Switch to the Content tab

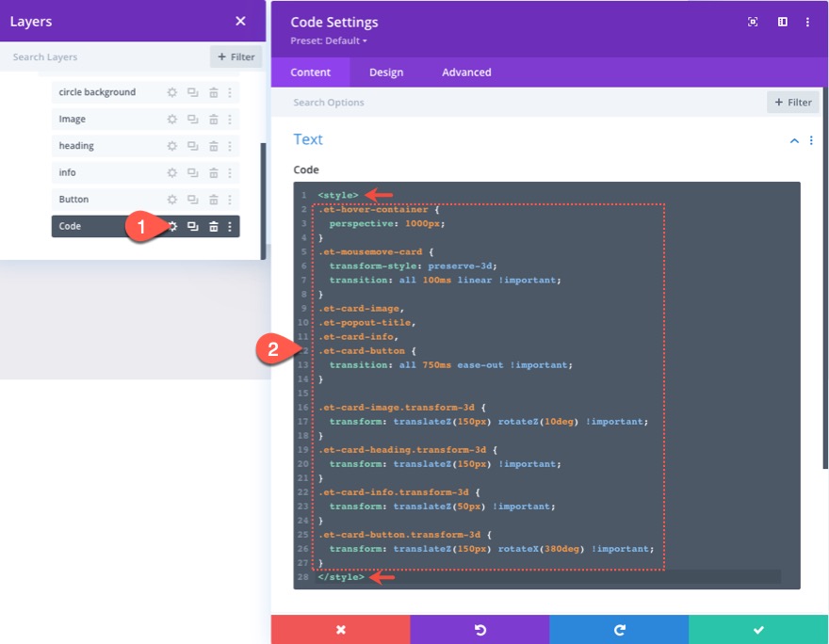pos(310,72)
